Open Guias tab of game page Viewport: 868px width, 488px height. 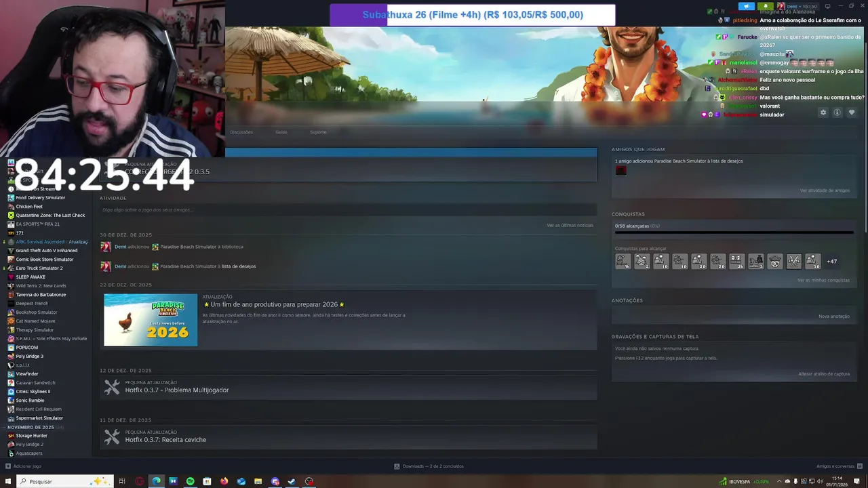281,132
